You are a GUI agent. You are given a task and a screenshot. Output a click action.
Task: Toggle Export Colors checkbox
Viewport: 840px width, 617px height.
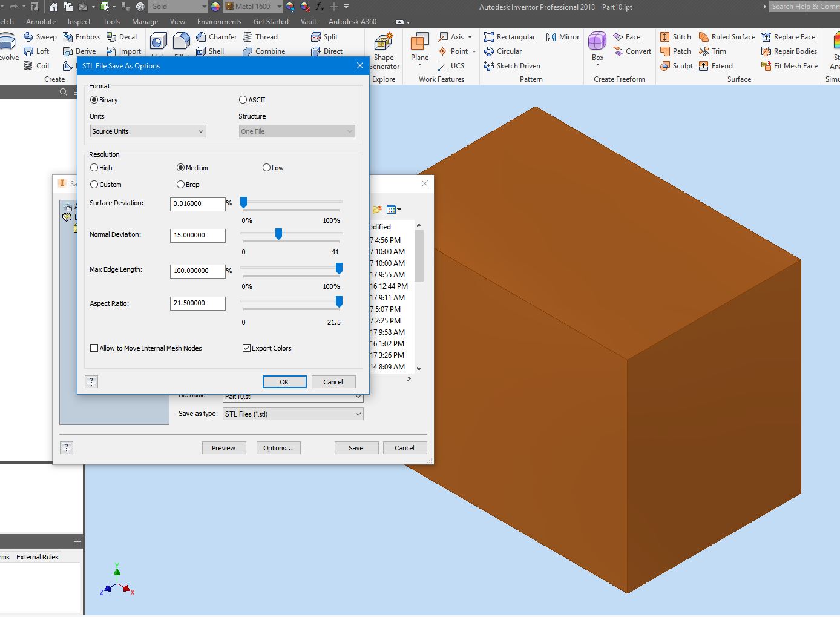246,348
